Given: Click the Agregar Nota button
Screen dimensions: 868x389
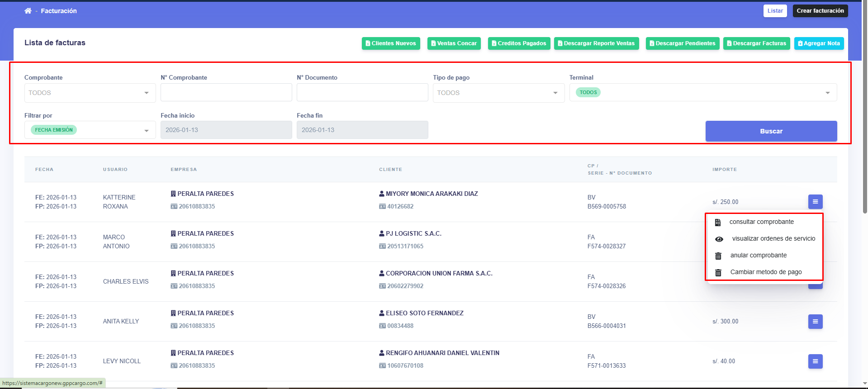Looking at the screenshot, I should (818, 43).
